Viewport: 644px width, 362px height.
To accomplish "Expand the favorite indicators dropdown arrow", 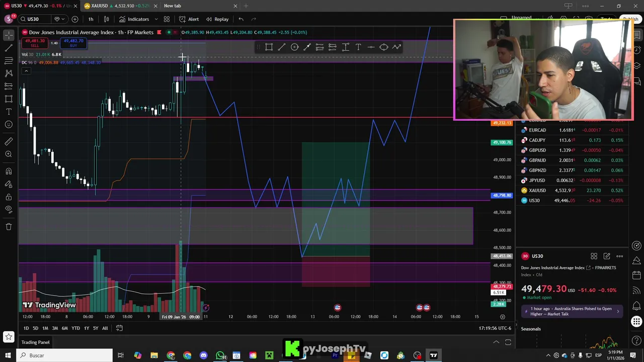I will coord(156,19).
